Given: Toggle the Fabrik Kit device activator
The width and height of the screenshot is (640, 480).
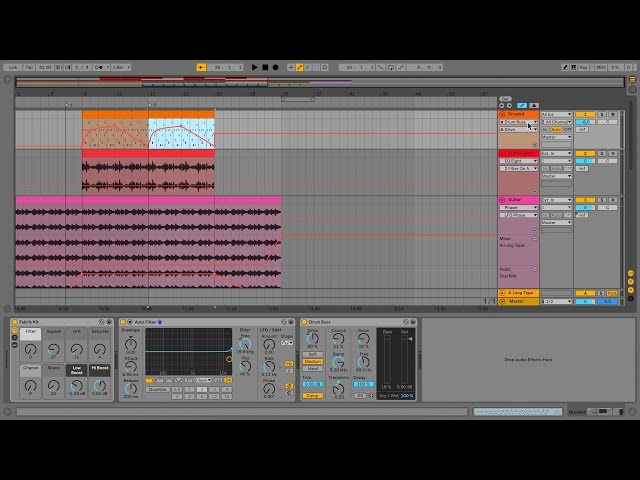Looking at the screenshot, I should 14,322.
